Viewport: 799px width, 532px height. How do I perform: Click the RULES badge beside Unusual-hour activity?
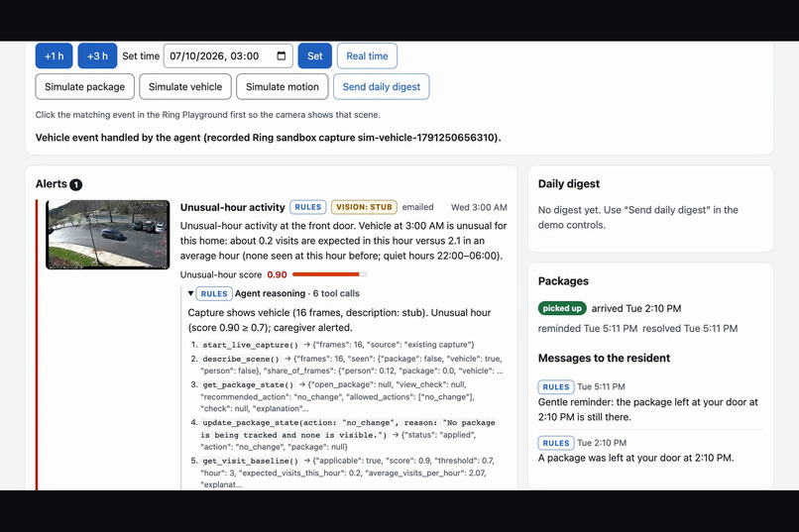click(307, 207)
